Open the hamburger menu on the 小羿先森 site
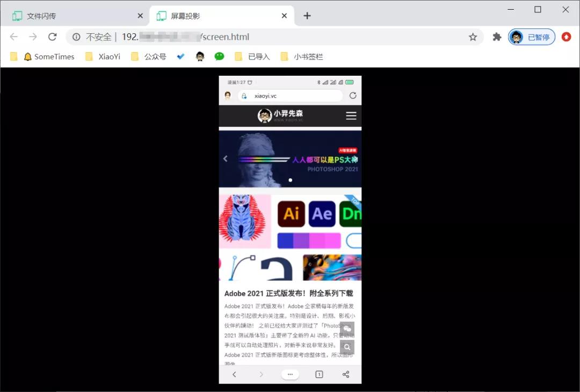The image size is (580, 392). [x=351, y=115]
